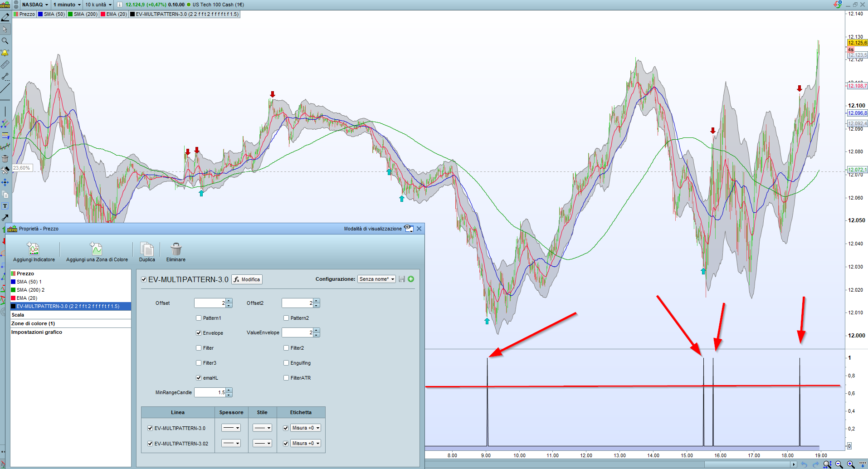The image size is (868, 469).
Task: Select the segment line tool
Action: [x=5, y=76]
